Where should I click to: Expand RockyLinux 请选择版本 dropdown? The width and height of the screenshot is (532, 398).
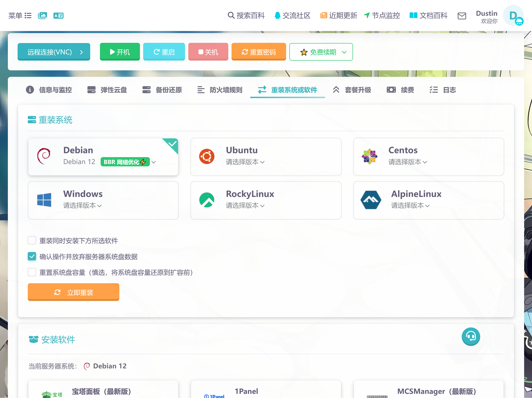[245, 205]
